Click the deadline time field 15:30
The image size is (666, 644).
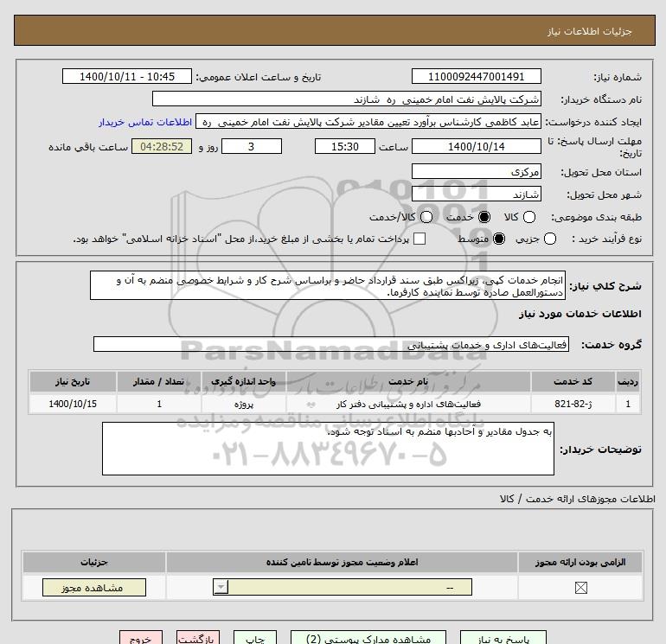345,146
